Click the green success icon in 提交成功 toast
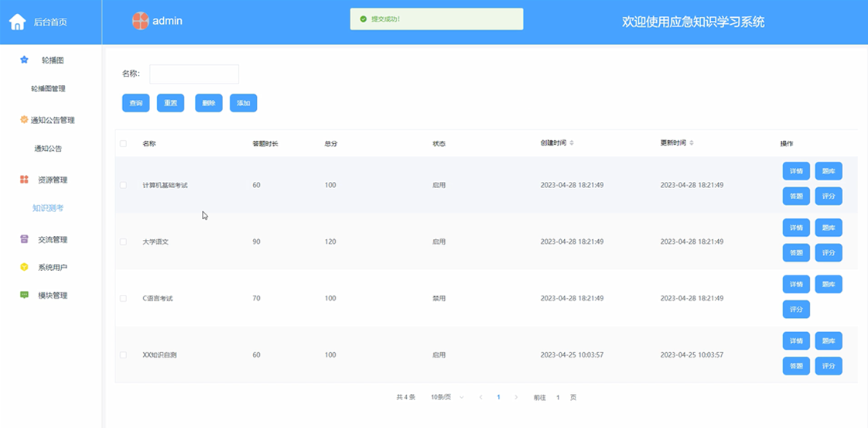This screenshot has height=428, width=868. [x=363, y=19]
